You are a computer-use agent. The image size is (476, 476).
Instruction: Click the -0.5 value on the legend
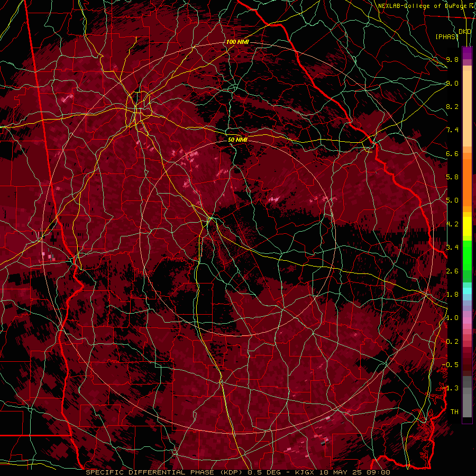point(451,365)
